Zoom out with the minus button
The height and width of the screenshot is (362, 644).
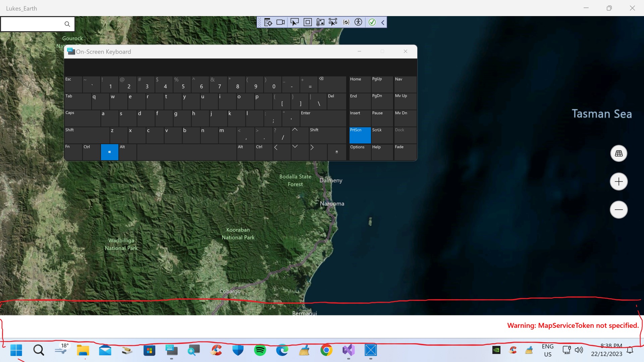[x=619, y=210]
